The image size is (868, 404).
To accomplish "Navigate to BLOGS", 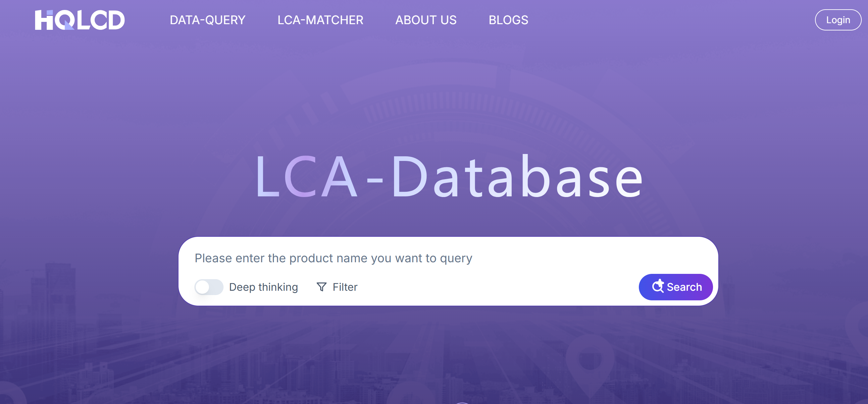I will (x=508, y=20).
